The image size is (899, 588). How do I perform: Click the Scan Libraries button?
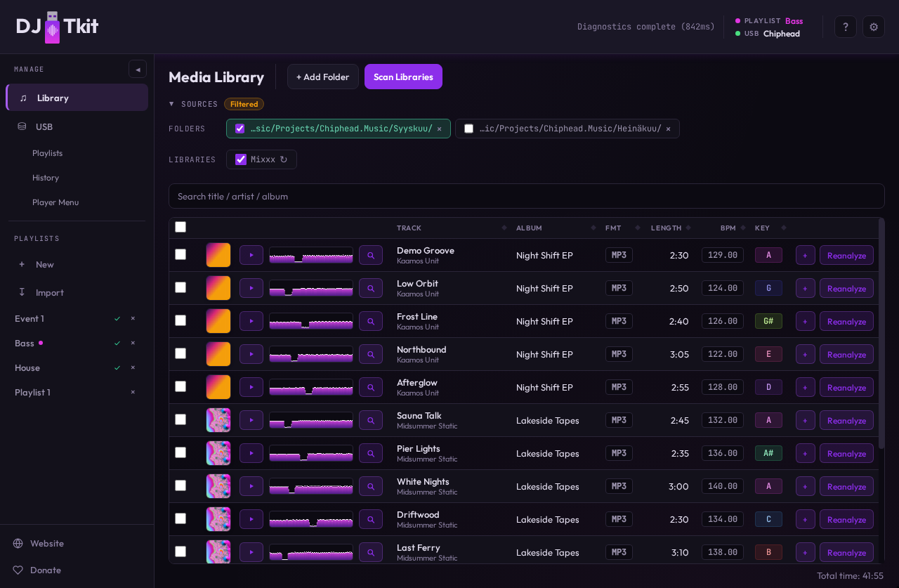(403, 77)
